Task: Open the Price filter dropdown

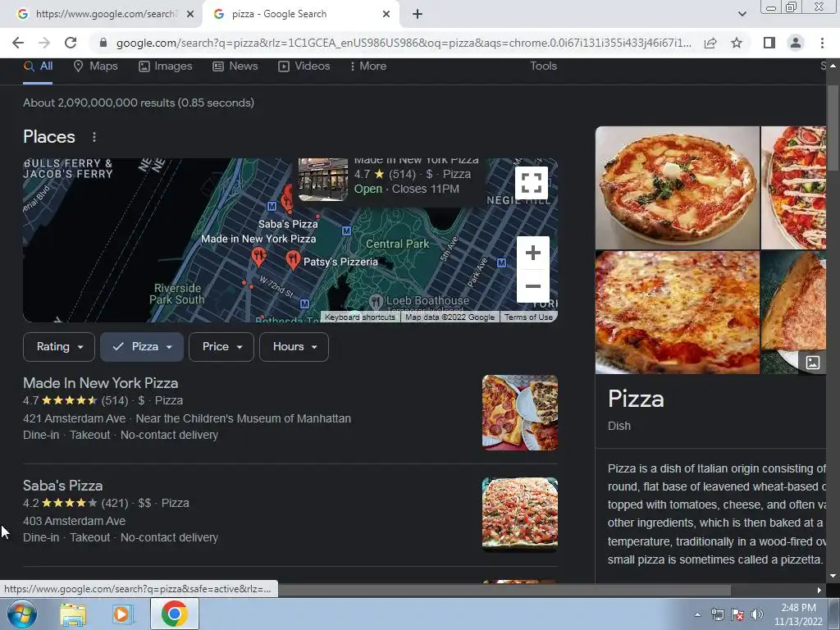Action: pyautogui.click(x=221, y=347)
